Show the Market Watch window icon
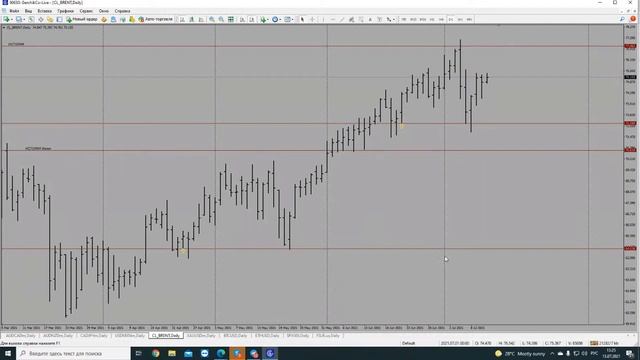Screen dimensions: 640x360 31,19
